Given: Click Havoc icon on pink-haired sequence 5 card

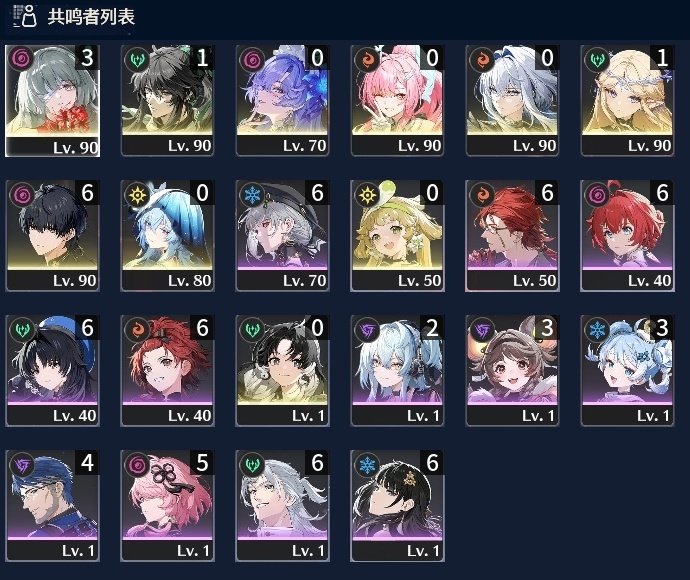Looking at the screenshot, I should (136, 464).
